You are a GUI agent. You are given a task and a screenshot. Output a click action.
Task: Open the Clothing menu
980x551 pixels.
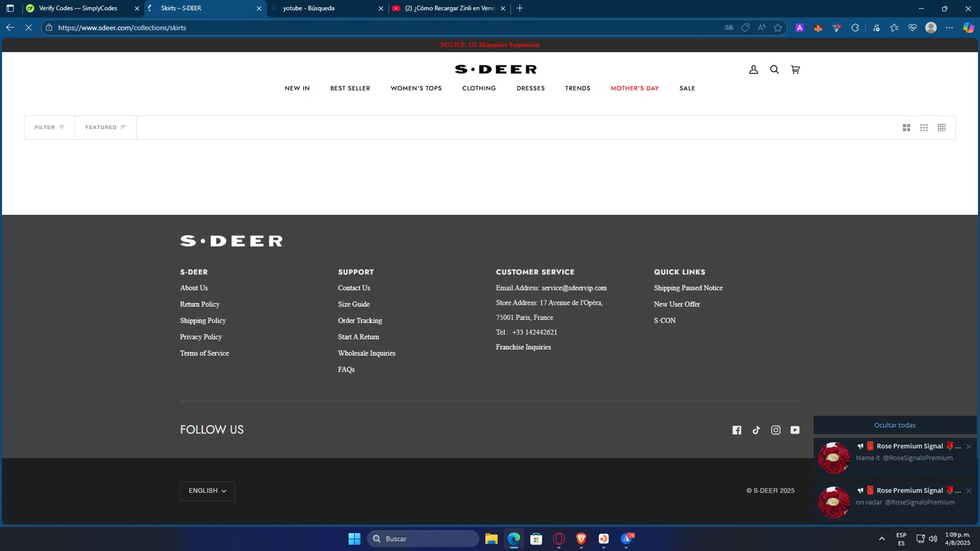pos(479,88)
